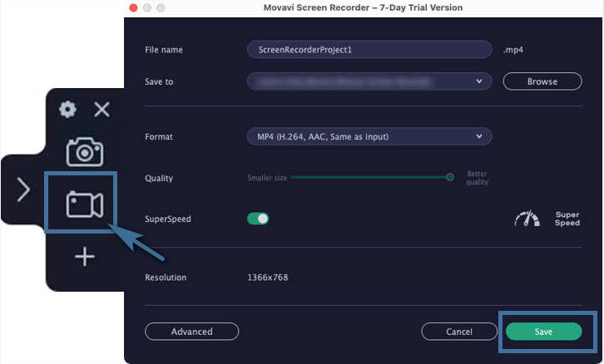Cancel the export dialog
Viewport: 604px width, 364px height.
pos(459,332)
